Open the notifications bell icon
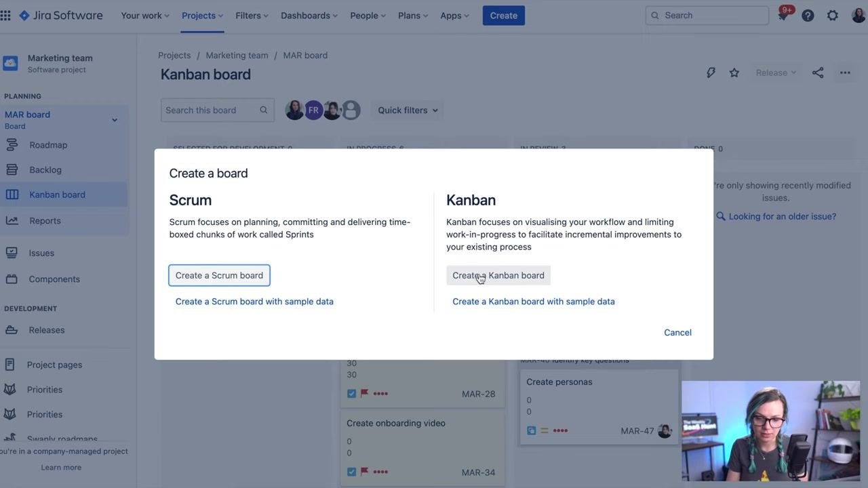This screenshot has width=868, height=488. tap(783, 16)
